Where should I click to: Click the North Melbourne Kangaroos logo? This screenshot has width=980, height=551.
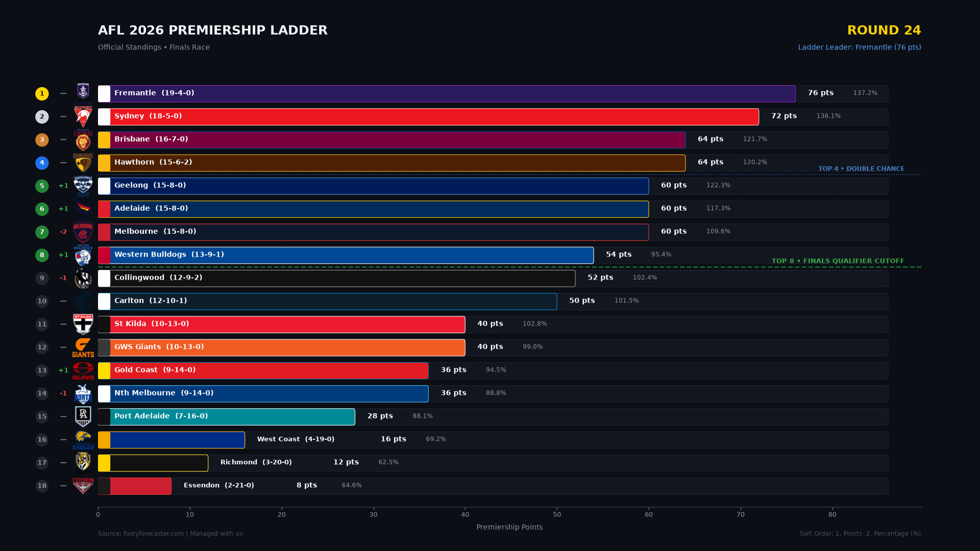pos(83,394)
